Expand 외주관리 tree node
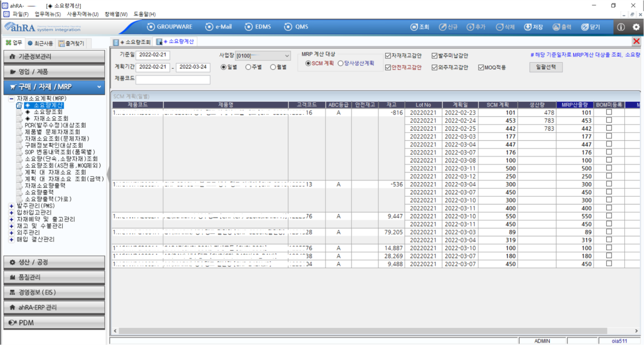 [12, 233]
